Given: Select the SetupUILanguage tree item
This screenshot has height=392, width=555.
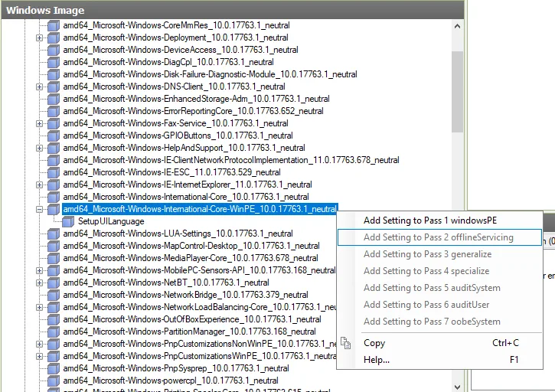Looking at the screenshot, I should (111, 221).
